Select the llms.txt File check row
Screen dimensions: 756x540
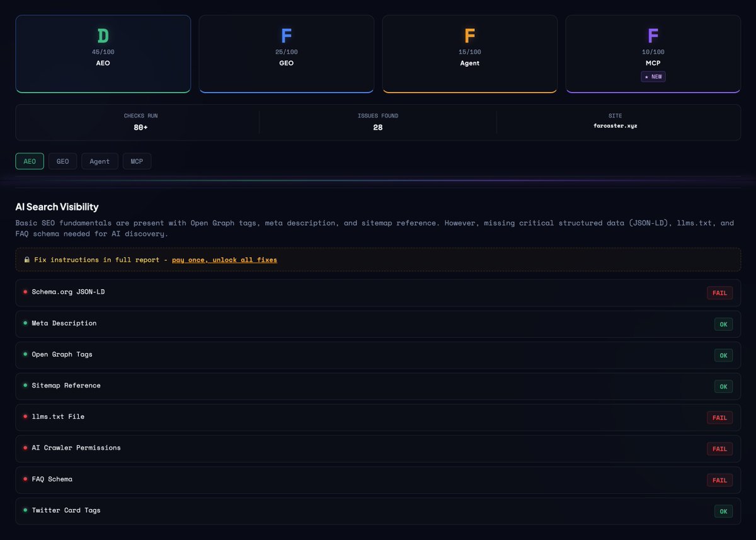[x=378, y=418]
